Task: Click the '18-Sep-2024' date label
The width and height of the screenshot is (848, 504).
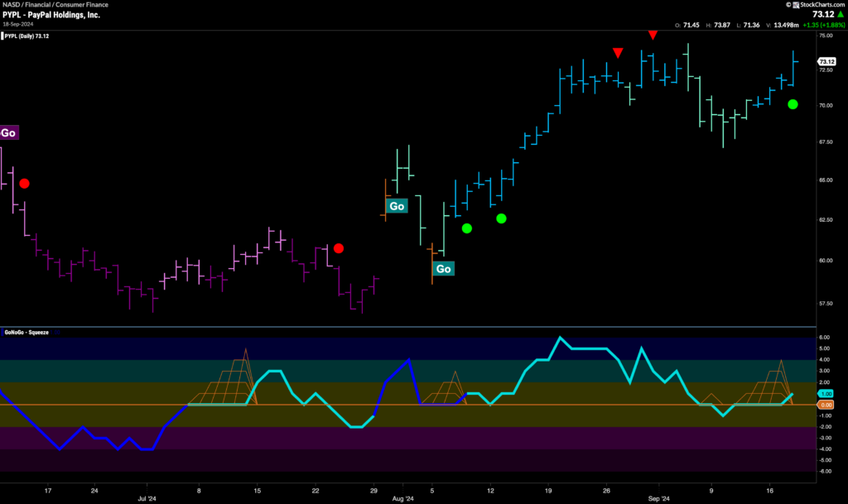Action: click(18, 25)
